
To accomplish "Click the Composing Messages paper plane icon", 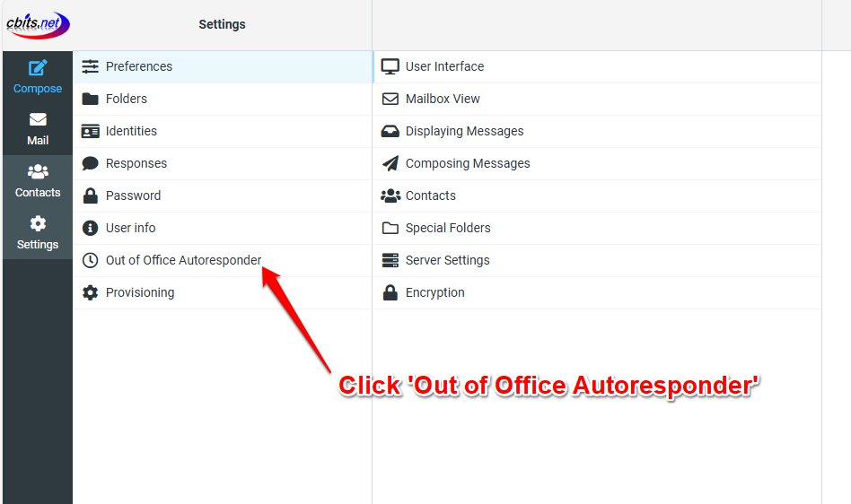I will [x=390, y=163].
